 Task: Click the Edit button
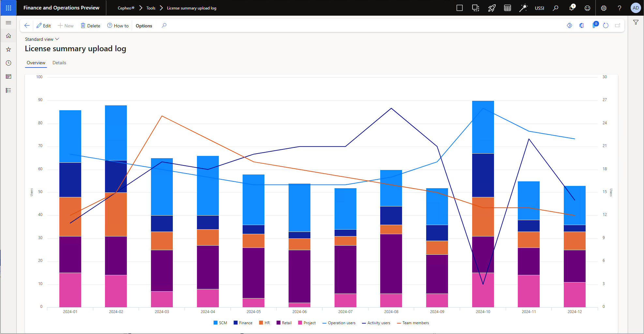pos(44,26)
